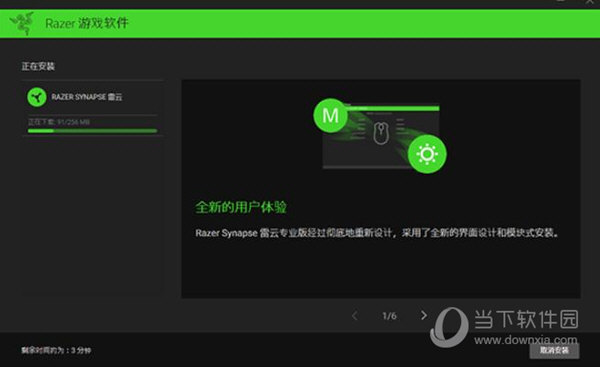Go to the previous slide arrow
The width and height of the screenshot is (600, 367).
pyautogui.click(x=355, y=316)
